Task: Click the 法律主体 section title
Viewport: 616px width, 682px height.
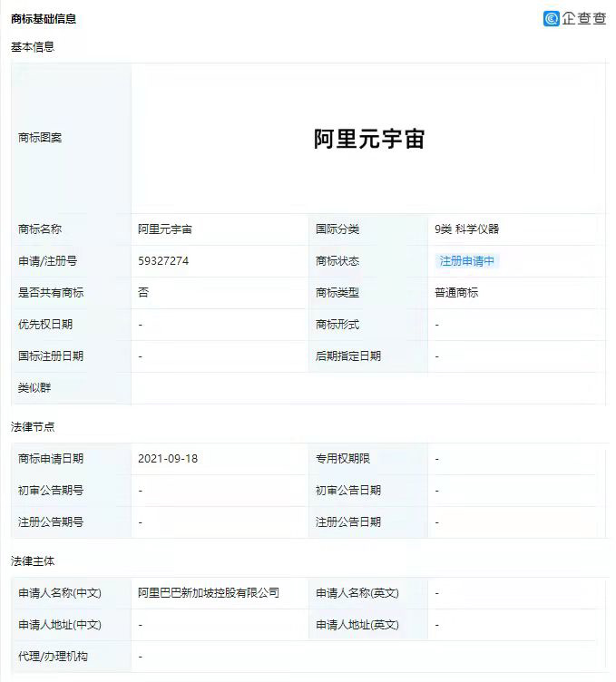Action: pos(33,561)
